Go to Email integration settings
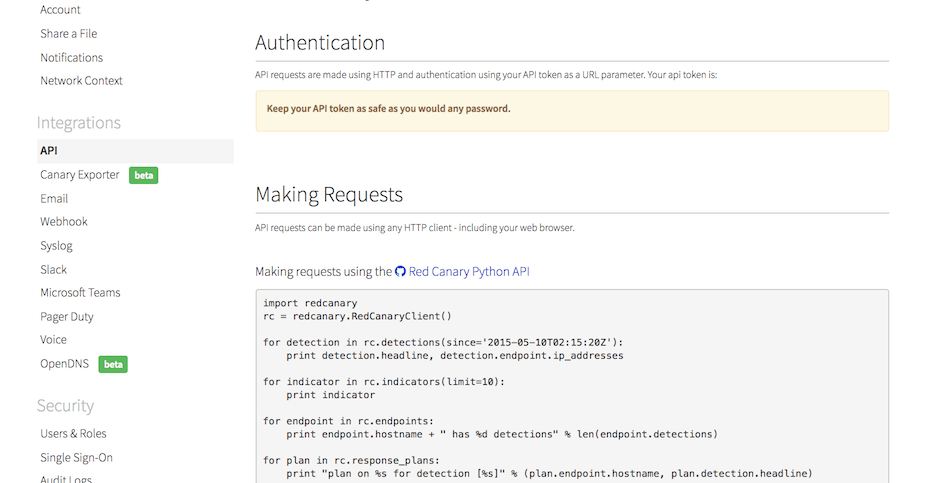Image resolution: width=945 pixels, height=483 pixels. 54,199
